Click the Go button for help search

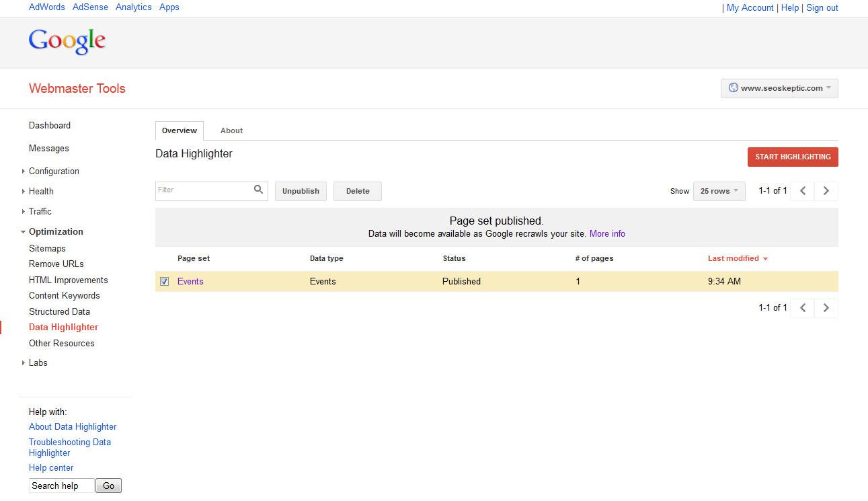109,486
